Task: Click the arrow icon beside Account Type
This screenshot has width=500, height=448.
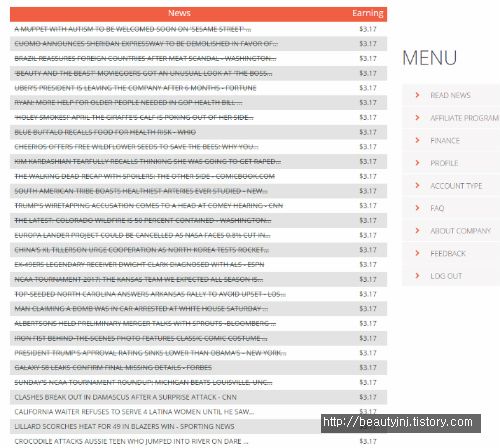Action: [x=417, y=185]
